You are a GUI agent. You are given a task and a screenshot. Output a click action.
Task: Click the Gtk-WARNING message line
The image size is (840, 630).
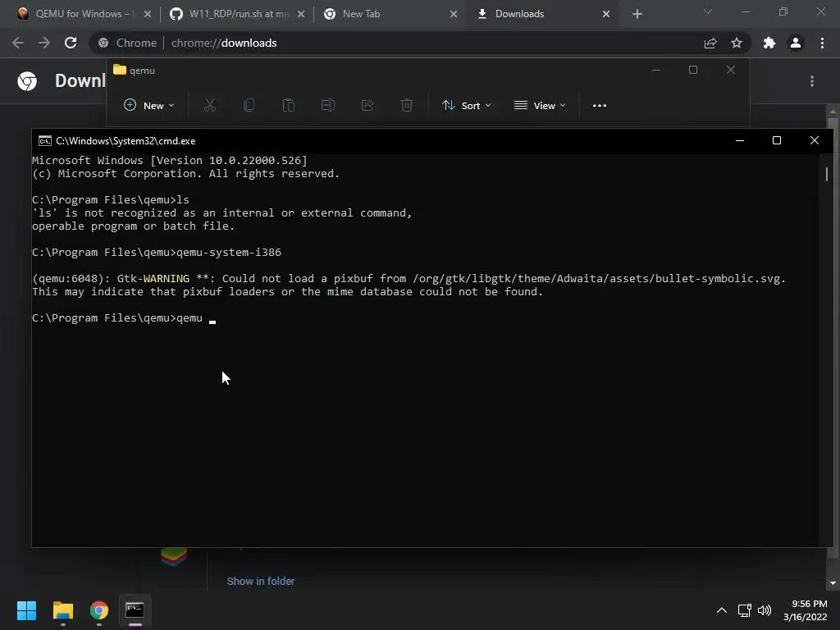(x=409, y=279)
